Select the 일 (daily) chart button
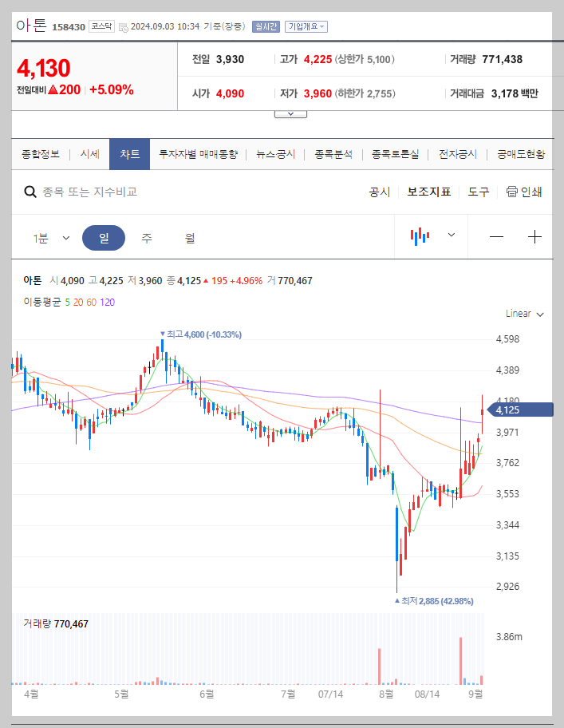 point(104,236)
